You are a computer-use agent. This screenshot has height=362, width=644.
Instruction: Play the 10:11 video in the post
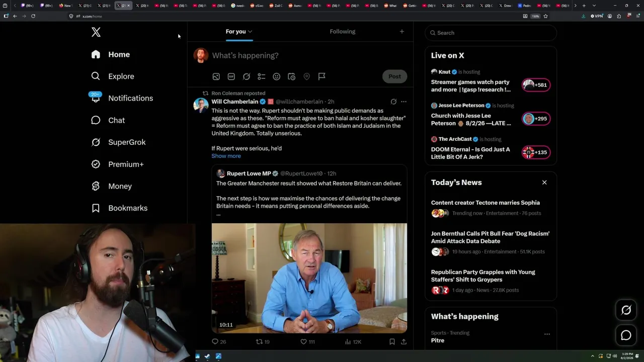(309, 278)
